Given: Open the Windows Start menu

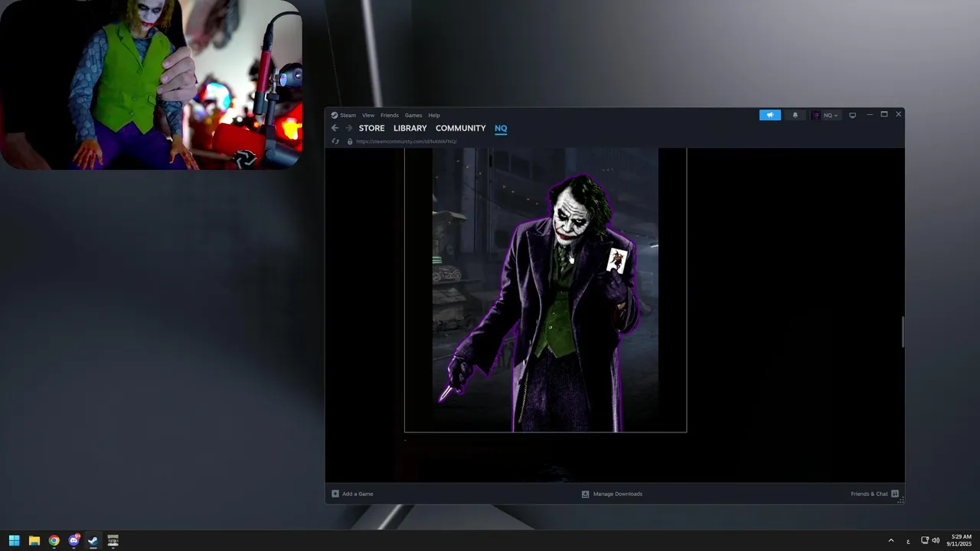Looking at the screenshot, I should click(x=14, y=540).
